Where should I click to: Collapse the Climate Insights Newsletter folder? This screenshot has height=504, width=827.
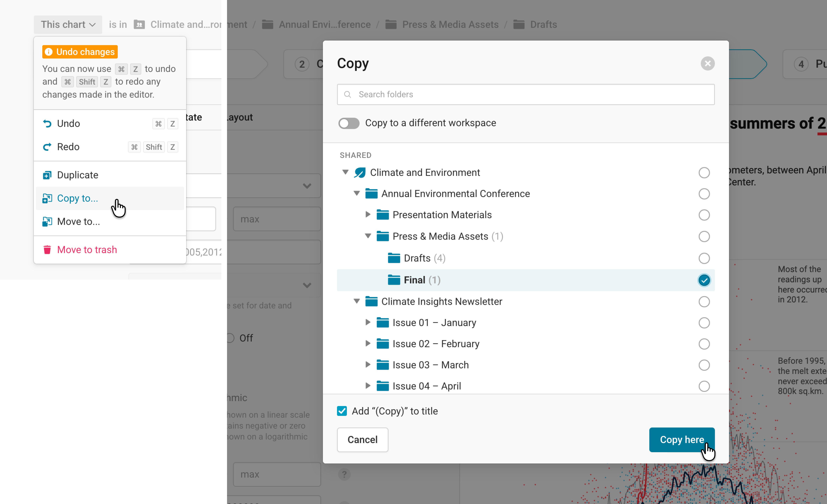pyautogui.click(x=357, y=301)
